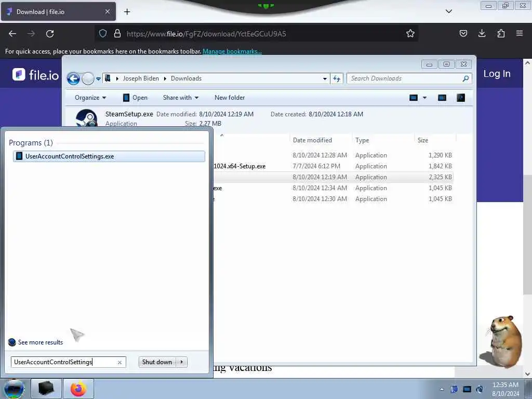
Task: Click Explorer back navigation button
Action: point(73,79)
